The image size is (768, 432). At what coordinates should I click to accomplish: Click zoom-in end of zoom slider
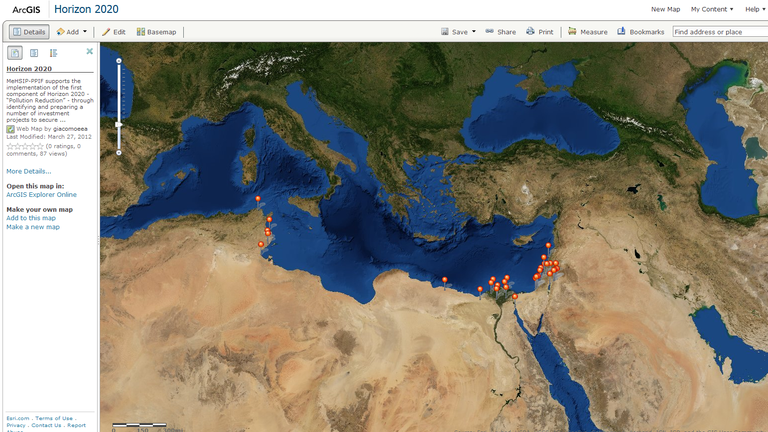click(x=119, y=61)
